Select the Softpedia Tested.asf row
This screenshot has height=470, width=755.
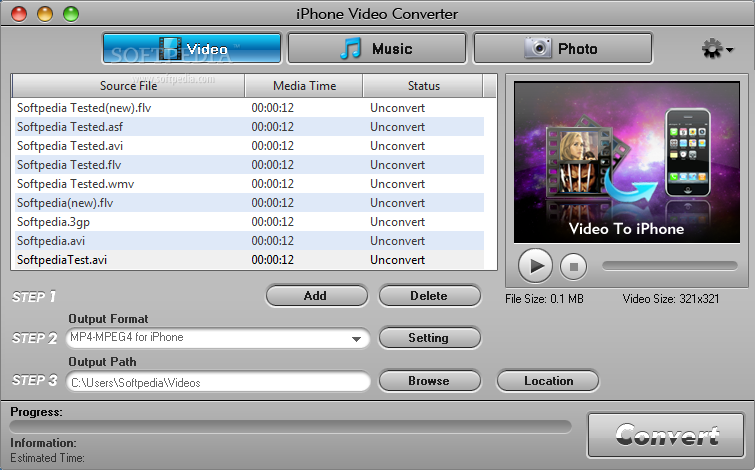pos(248,127)
